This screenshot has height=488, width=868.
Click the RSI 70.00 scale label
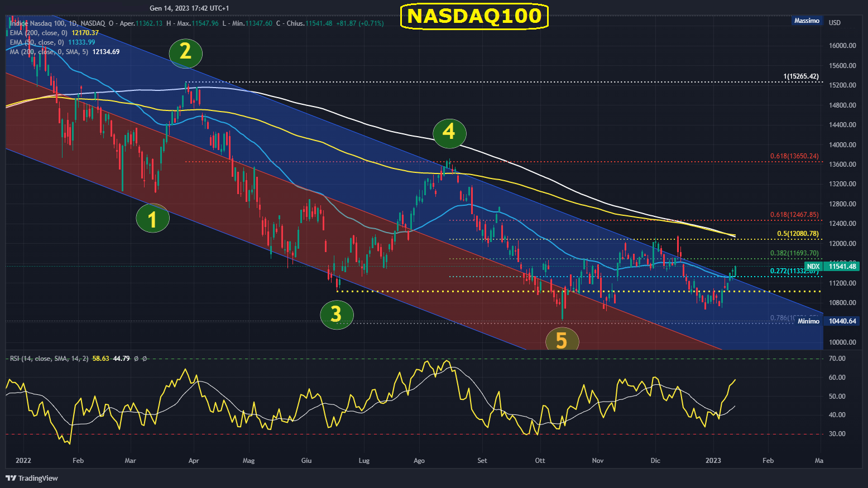(x=837, y=359)
